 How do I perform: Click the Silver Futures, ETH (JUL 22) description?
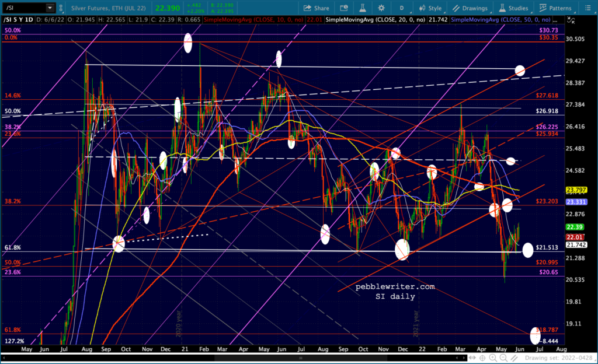point(108,8)
